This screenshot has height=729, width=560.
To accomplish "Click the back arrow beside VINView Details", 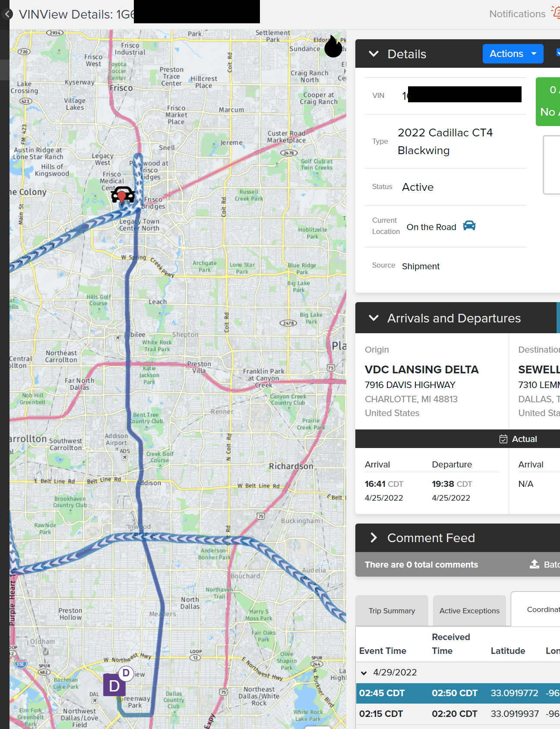I will pyautogui.click(x=7, y=14).
